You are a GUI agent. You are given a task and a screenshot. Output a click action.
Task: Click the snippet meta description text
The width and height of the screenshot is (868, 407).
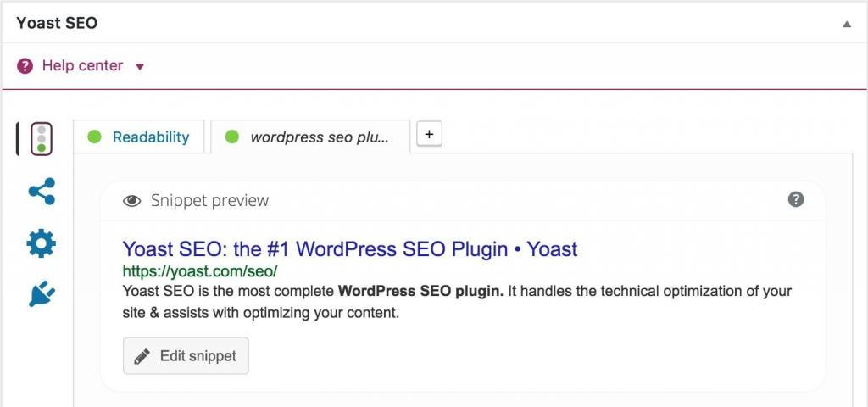(456, 302)
